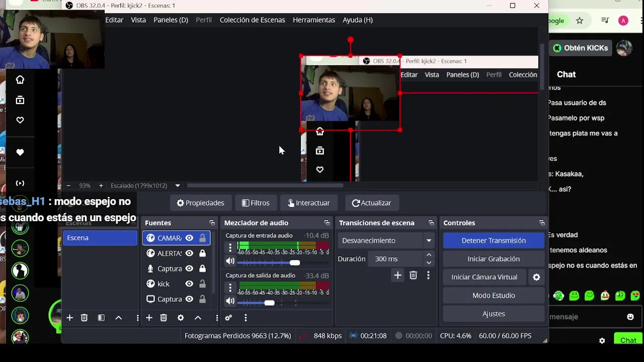Move the scene up with the Escenas arrow
Viewport: 644px width, 362px height.
119,318
